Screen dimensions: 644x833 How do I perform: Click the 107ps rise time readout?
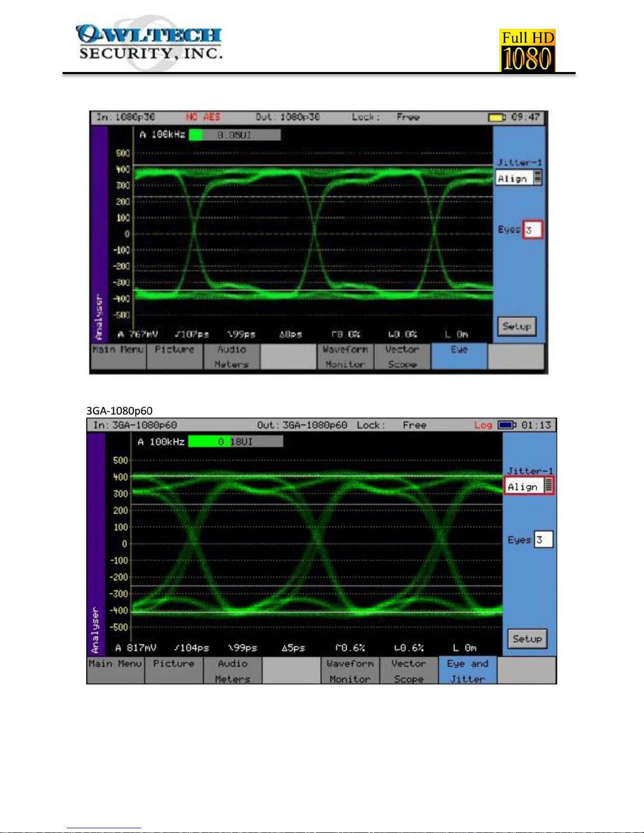click(x=192, y=334)
